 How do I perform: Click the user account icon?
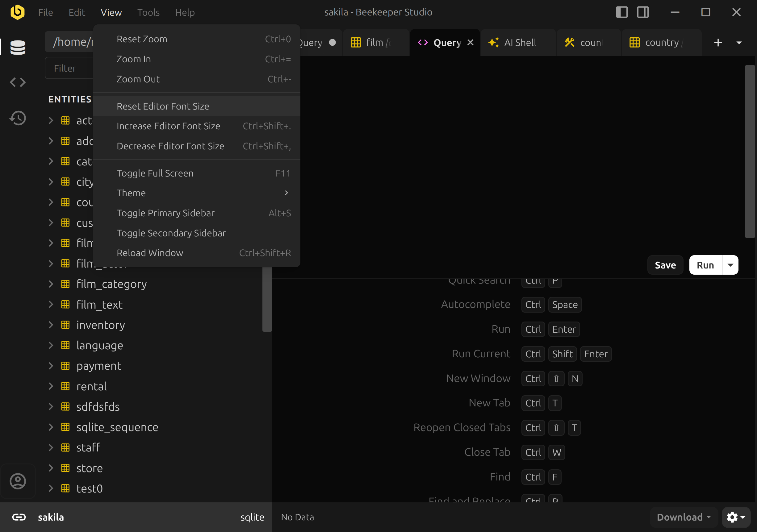[x=18, y=481]
